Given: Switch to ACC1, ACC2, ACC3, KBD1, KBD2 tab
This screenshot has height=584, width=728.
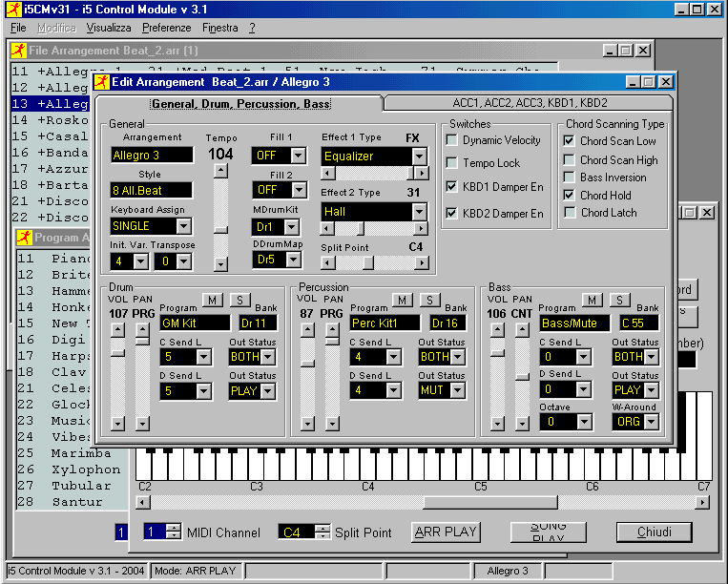Looking at the screenshot, I should [x=530, y=102].
